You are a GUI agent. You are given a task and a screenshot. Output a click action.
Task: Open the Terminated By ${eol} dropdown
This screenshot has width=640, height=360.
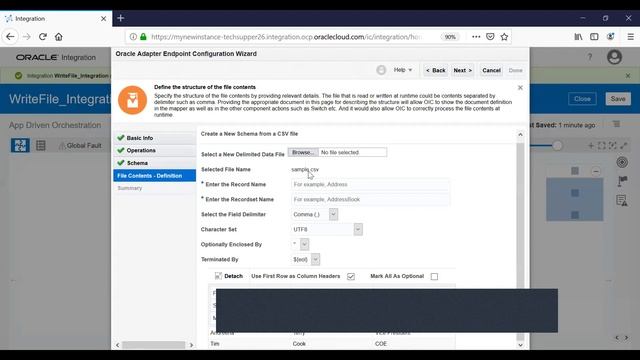(316, 260)
